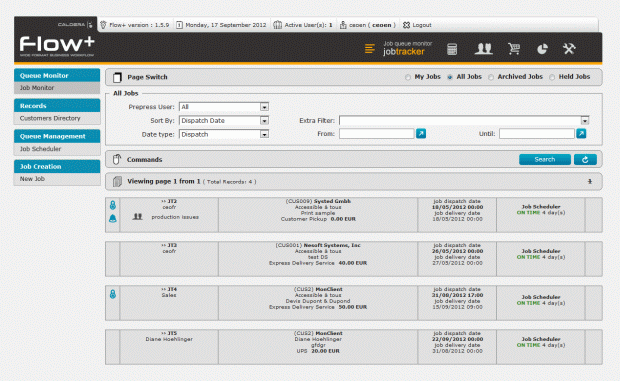
Task: Open the pie chart statistics icon
Action: [542, 49]
